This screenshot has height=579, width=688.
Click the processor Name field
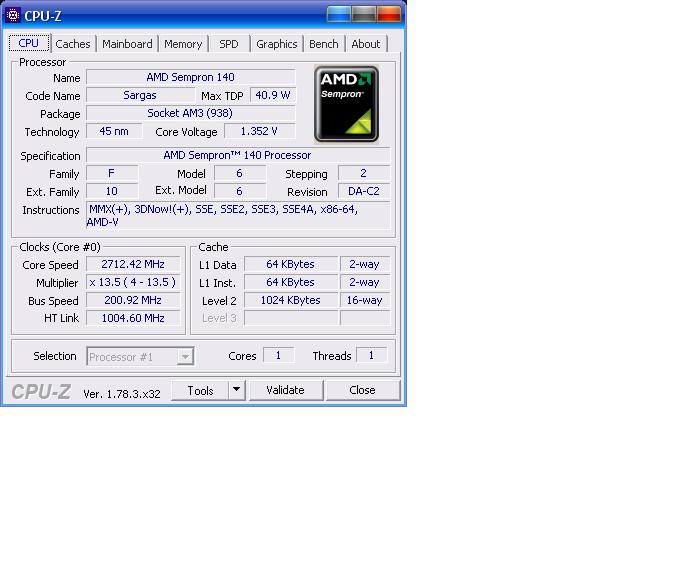(x=190, y=77)
